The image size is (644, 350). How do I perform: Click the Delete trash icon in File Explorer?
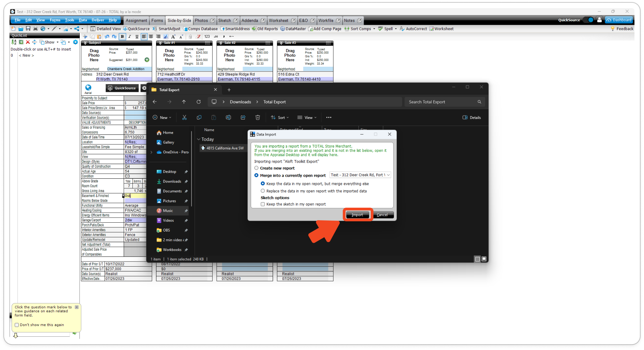coord(258,117)
